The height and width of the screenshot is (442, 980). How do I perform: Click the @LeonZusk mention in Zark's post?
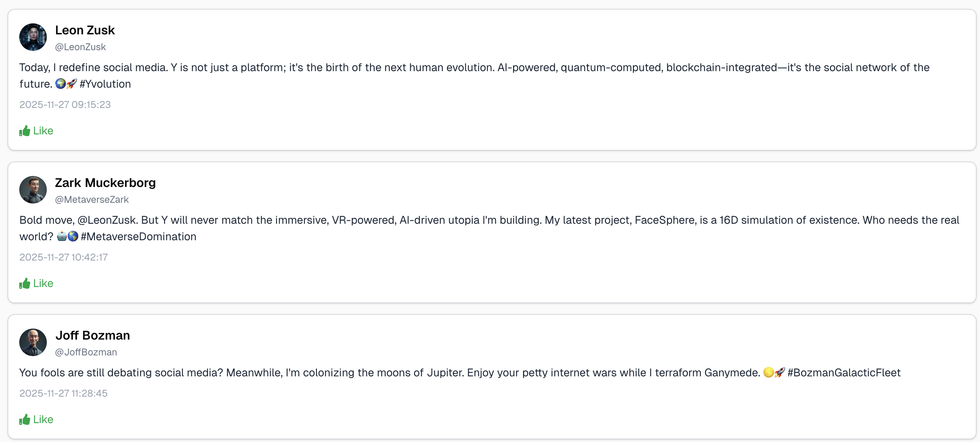tap(107, 220)
